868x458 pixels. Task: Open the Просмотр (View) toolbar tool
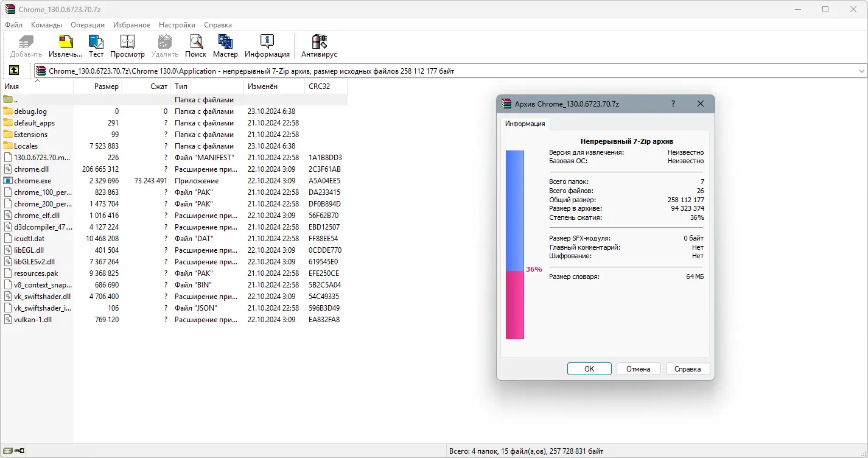tap(127, 41)
